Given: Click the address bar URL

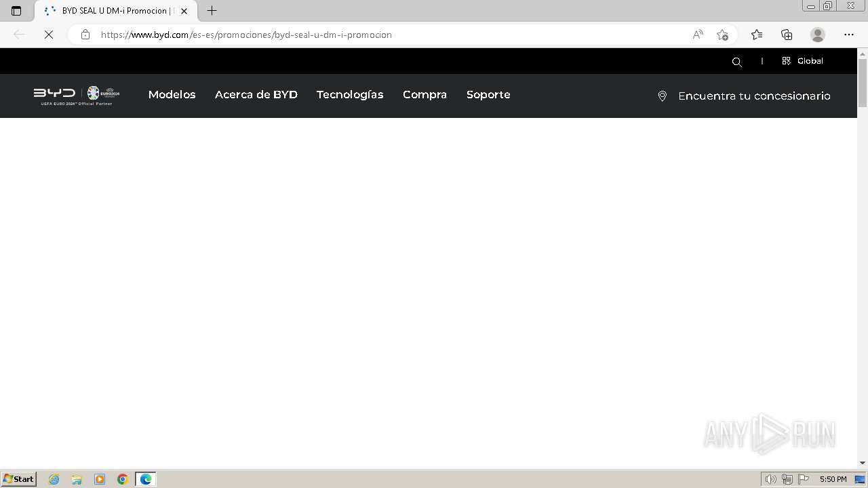Looking at the screenshot, I should pyautogui.click(x=246, y=35).
